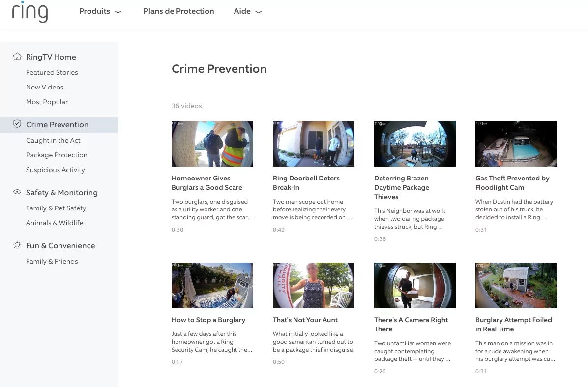Play Homeowner Gives Burglars a Good Scare thumbnail
This screenshot has height=387, width=588.
(212, 144)
